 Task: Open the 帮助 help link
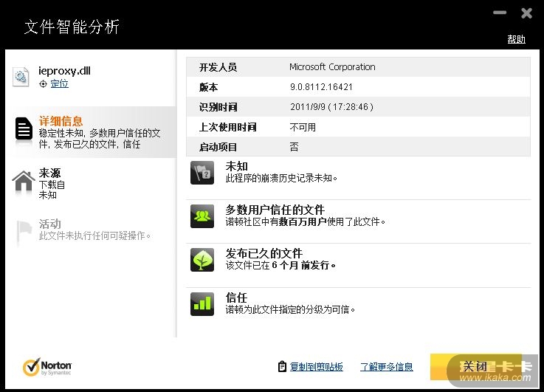(x=516, y=39)
